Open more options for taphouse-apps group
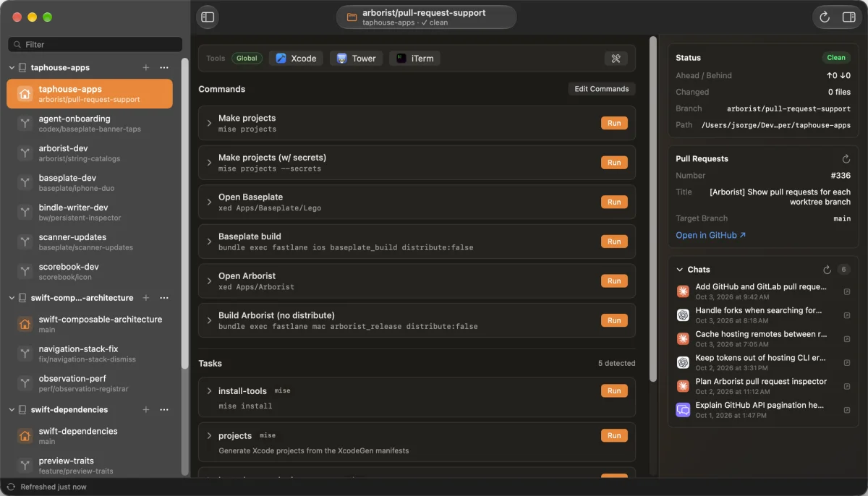The image size is (868, 496). pos(164,68)
